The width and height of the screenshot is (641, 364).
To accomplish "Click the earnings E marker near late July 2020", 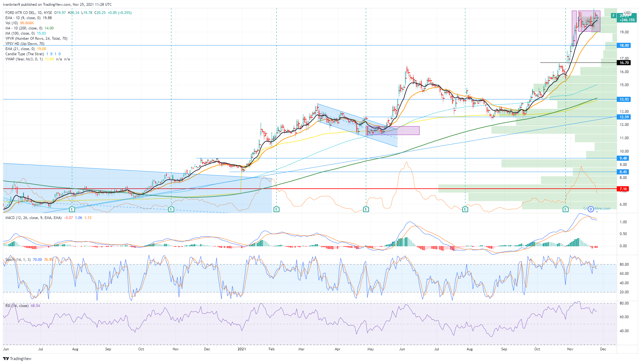I will click(72, 209).
